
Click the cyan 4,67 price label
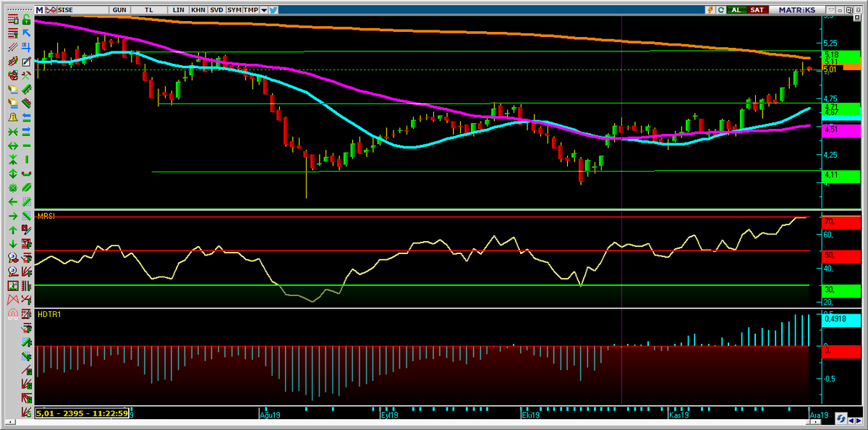[841, 114]
